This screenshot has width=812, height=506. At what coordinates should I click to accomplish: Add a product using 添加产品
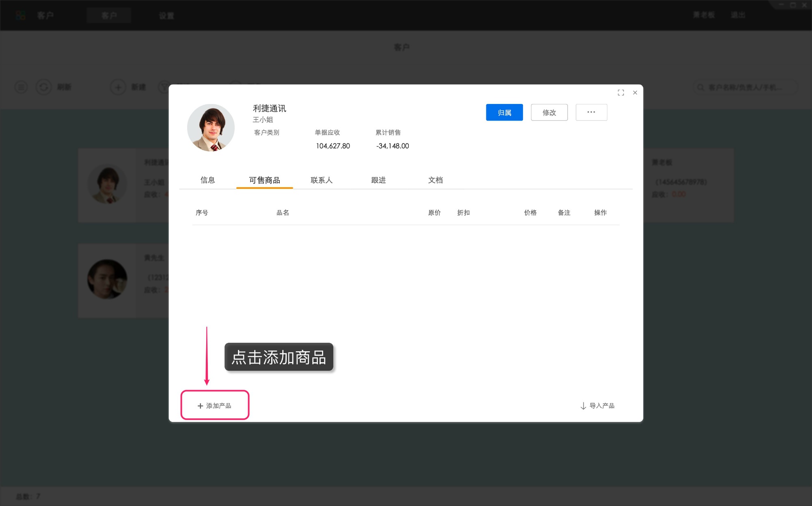click(214, 405)
